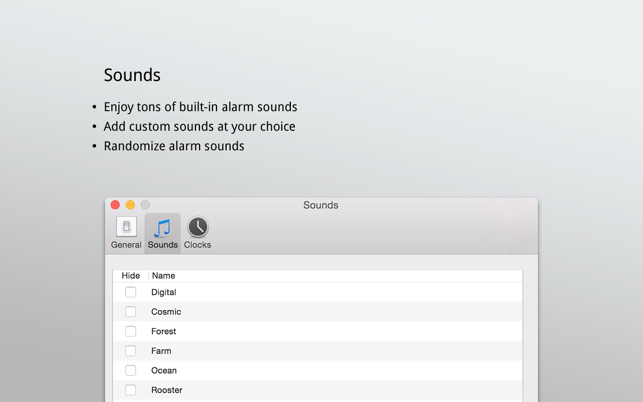Pick the Rooster sound entry

(x=317, y=390)
